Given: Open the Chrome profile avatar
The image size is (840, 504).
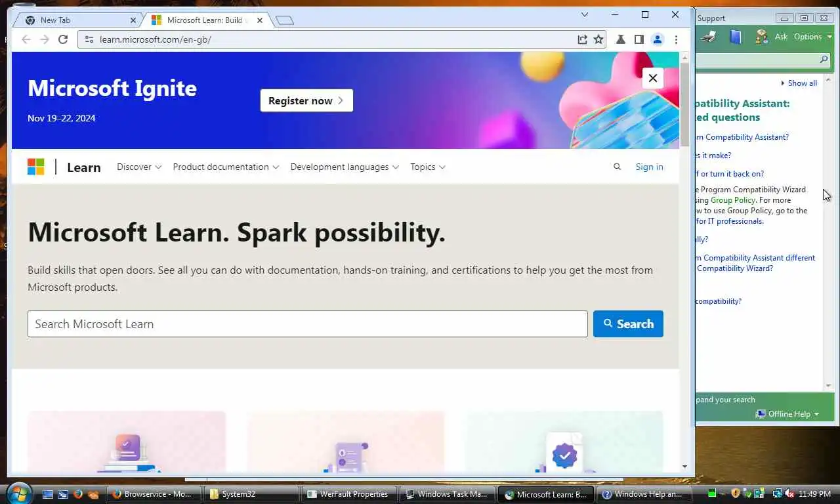Looking at the screenshot, I should (x=657, y=39).
